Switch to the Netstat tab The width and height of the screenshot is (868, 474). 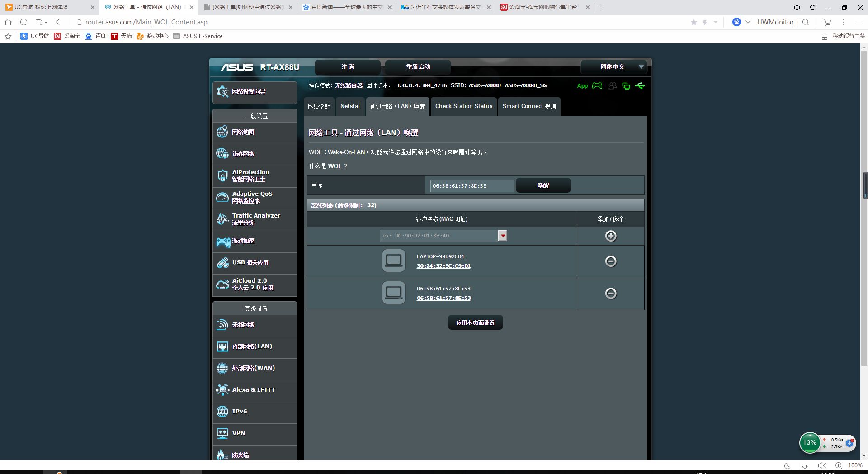pyautogui.click(x=350, y=106)
